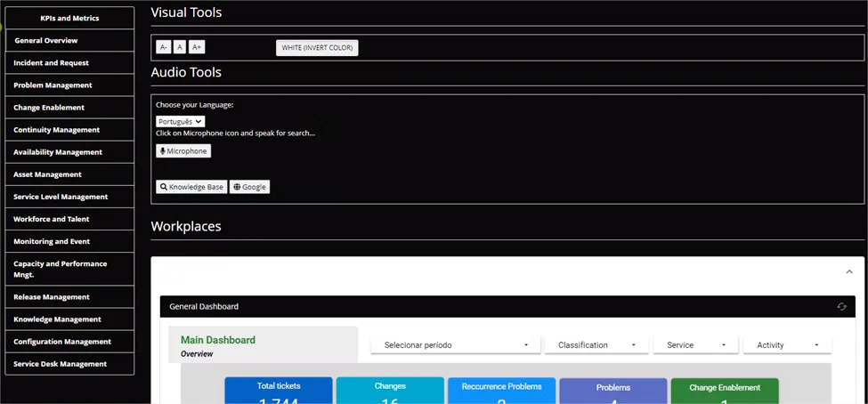Open Service Desk Management

coord(69,364)
